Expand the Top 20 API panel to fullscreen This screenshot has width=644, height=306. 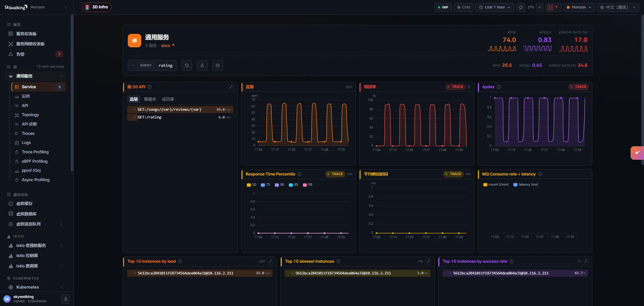pos(231,87)
